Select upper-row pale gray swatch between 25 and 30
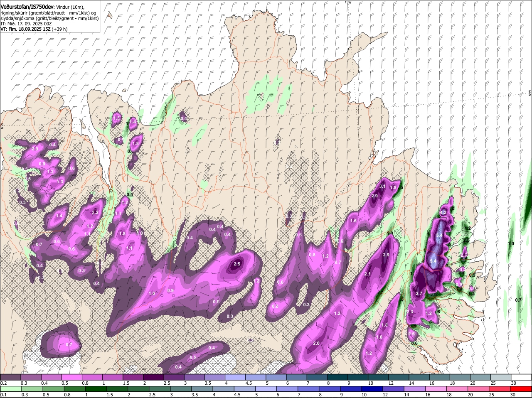532x398 pixels. click(500, 377)
